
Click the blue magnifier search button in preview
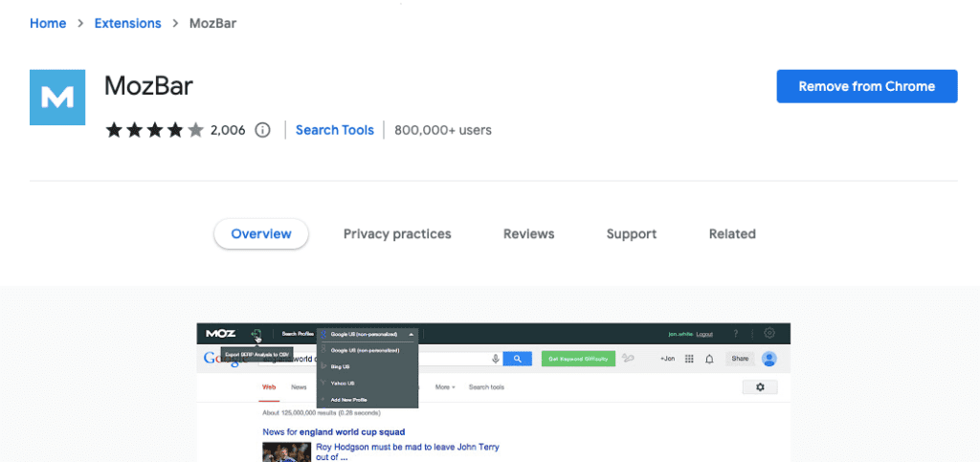coord(518,359)
